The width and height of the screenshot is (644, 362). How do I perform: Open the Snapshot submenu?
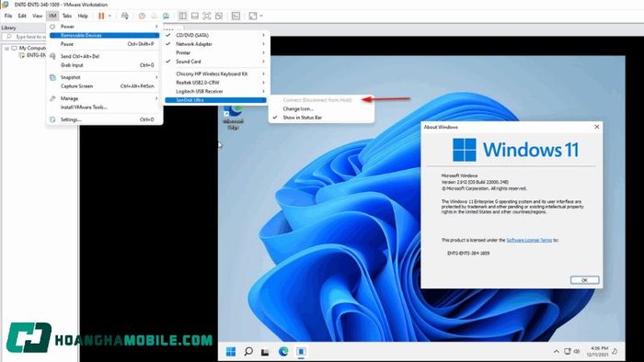104,77
